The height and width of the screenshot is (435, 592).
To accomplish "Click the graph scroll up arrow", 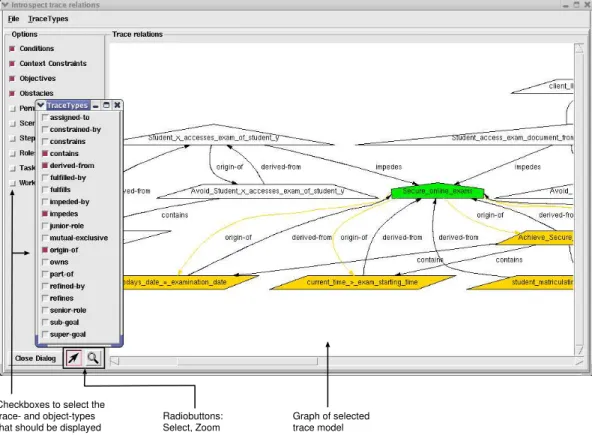I will (x=579, y=48).
